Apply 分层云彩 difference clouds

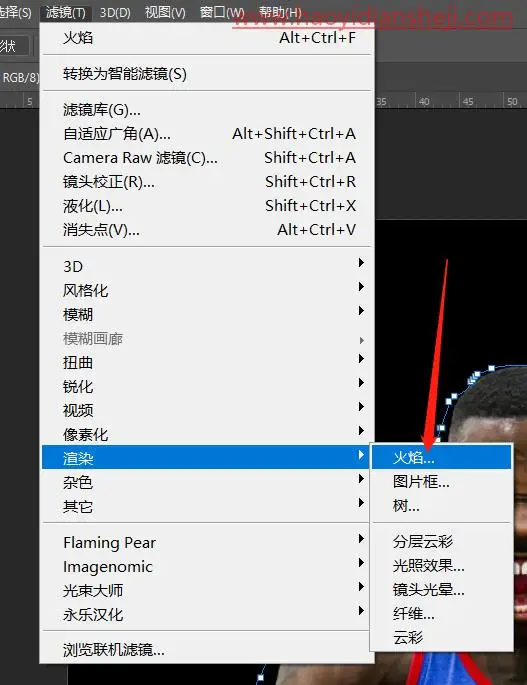click(441, 542)
